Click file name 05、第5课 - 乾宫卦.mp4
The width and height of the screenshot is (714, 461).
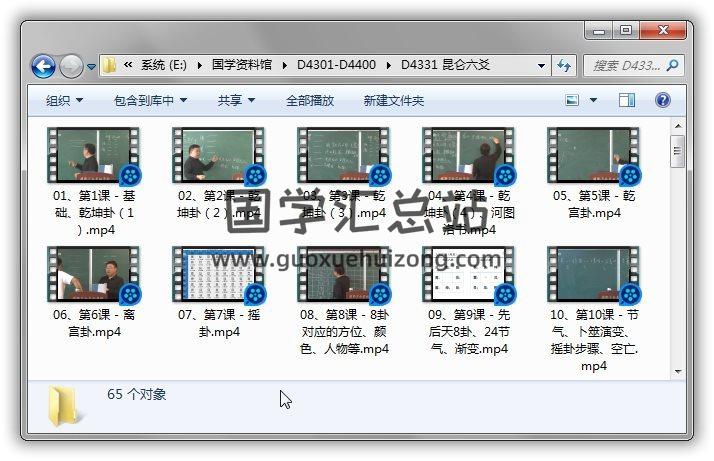coord(594,204)
